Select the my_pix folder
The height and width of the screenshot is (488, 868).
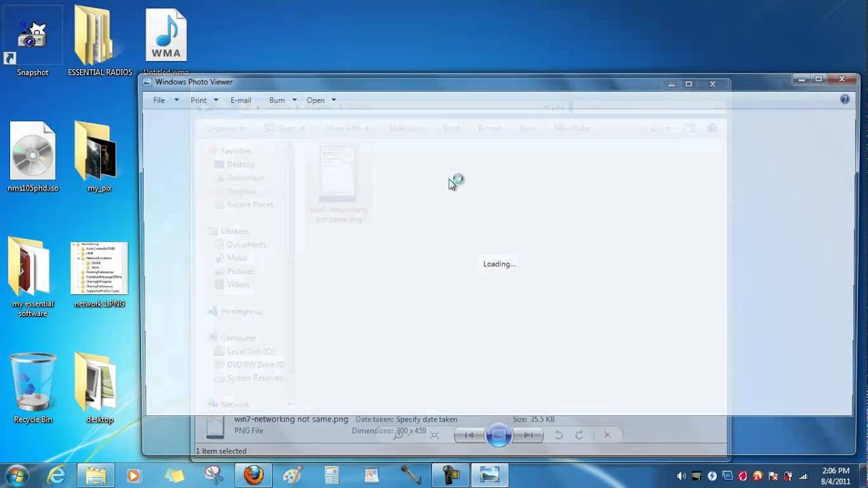[99, 157]
